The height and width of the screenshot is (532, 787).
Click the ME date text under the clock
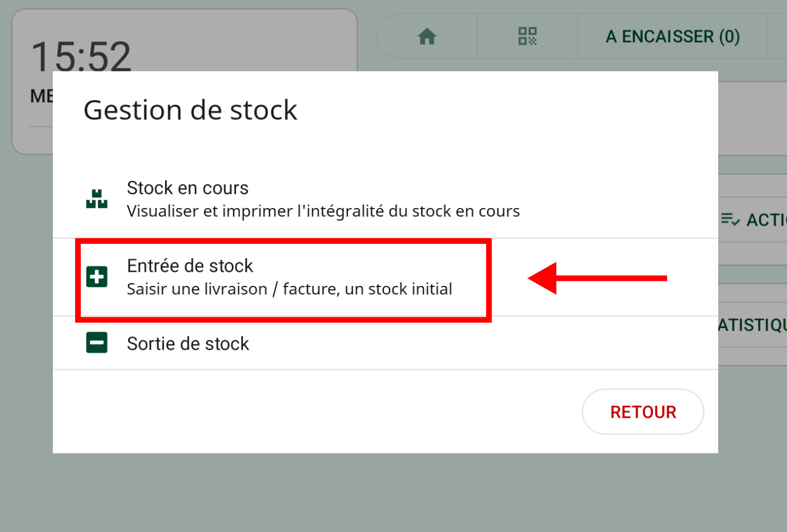coord(42,96)
